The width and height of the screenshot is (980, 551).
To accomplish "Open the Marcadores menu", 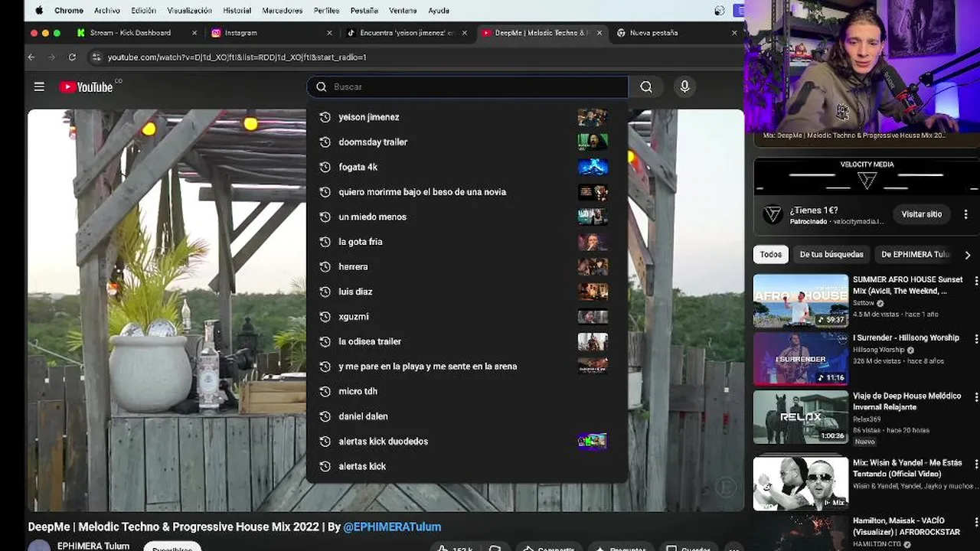I will [282, 11].
